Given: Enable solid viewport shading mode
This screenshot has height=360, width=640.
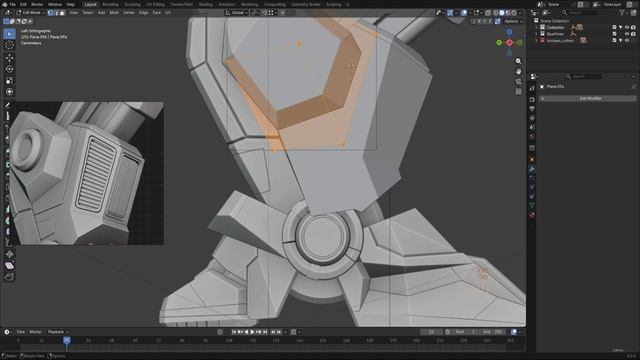Looking at the screenshot, I should (x=502, y=13).
